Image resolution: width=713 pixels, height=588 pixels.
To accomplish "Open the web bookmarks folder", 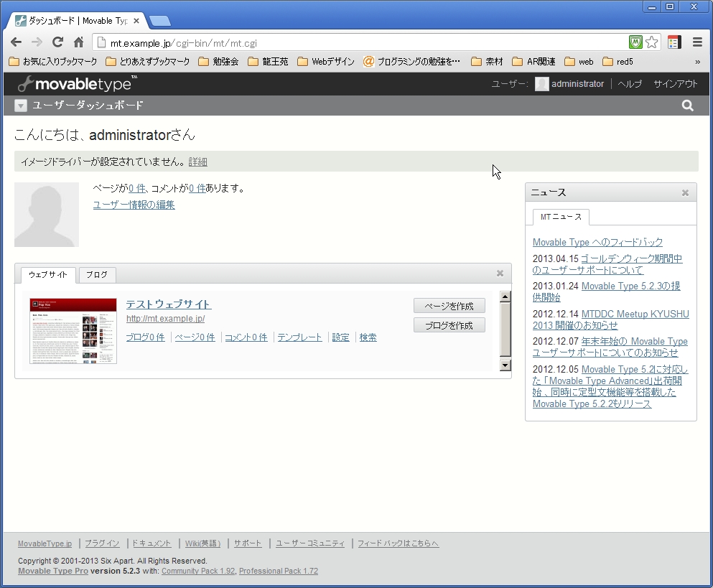I will [x=579, y=62].
